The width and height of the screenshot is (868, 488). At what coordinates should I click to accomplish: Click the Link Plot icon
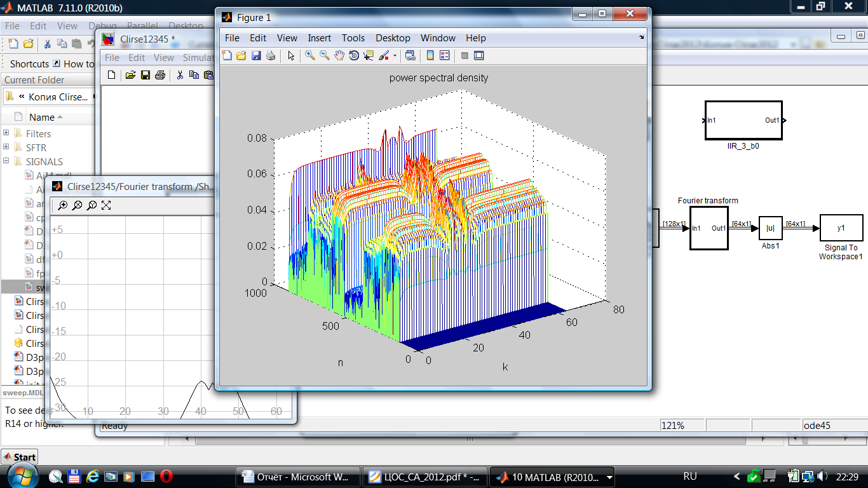click(x=410, y=56)
